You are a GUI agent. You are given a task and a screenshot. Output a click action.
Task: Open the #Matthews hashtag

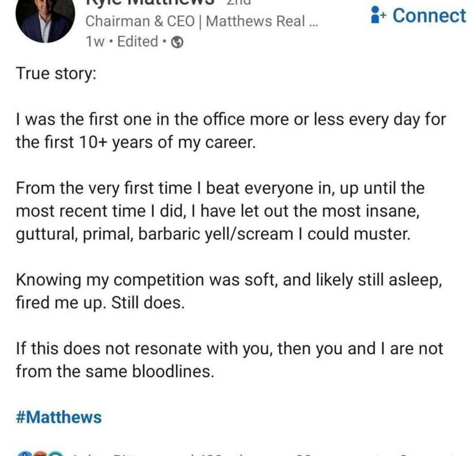[59, 417]
